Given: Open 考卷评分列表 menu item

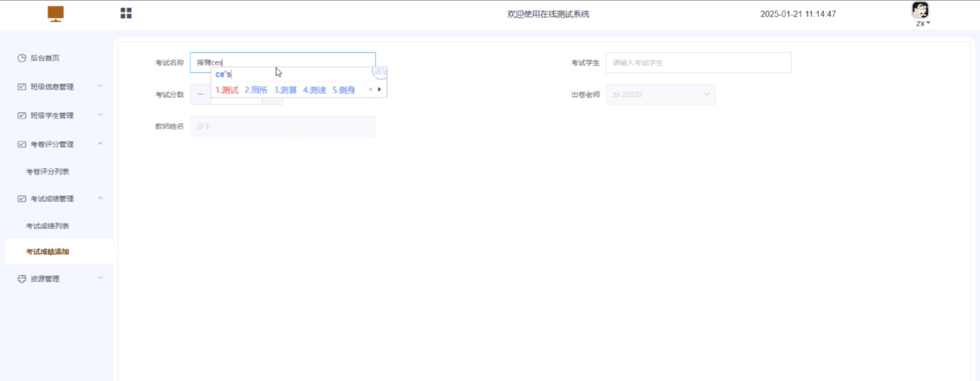Looking at the screenshot, I should pyautogui.click(x=47, y=172).
